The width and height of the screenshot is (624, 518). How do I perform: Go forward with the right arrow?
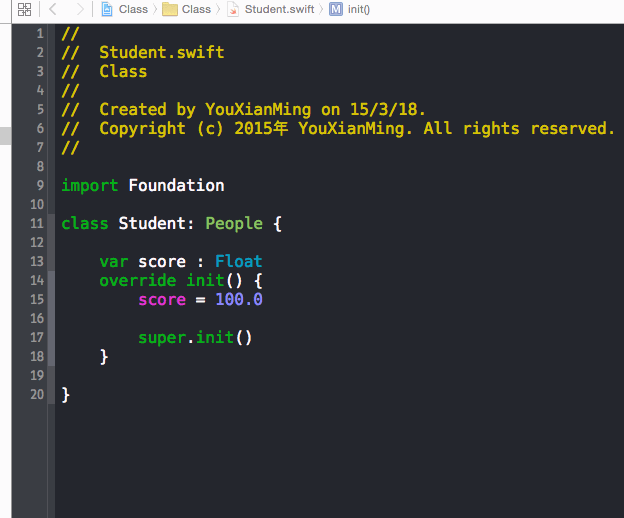(x=80, y=9)
